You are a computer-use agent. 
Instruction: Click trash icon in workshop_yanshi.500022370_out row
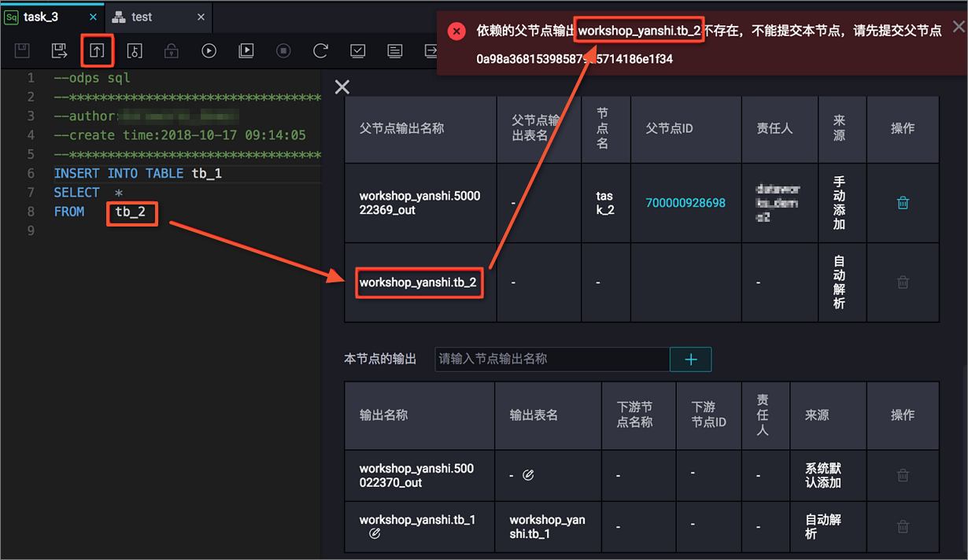click(903, 475)
